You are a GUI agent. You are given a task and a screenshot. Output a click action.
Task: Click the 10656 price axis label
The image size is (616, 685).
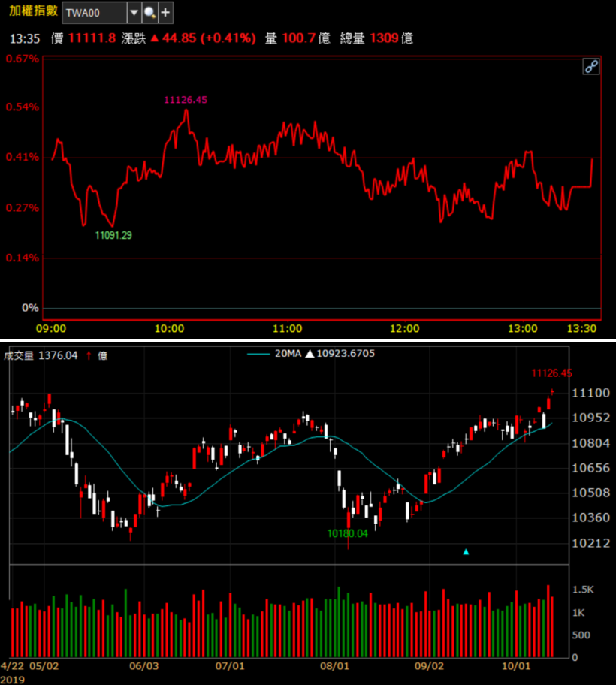click(x=591, y=469)
